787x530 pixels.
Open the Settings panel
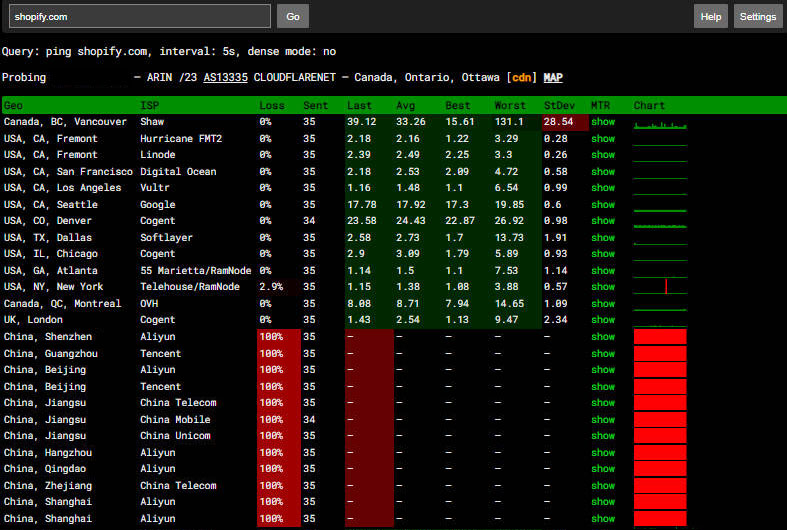[757, 16]
